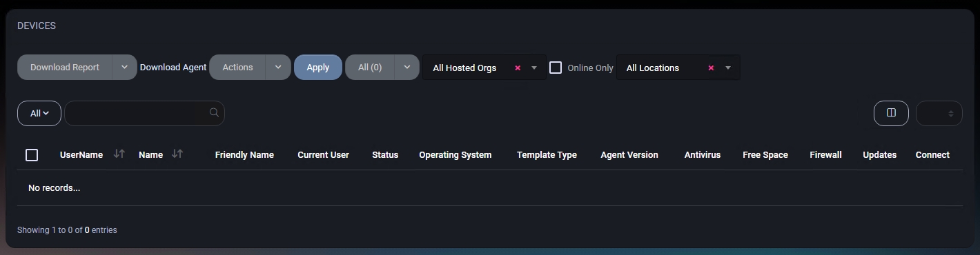Click the Agent Version column header
Image resolution: width=980 pixels, height=255 pixels.
click(629, 155)
